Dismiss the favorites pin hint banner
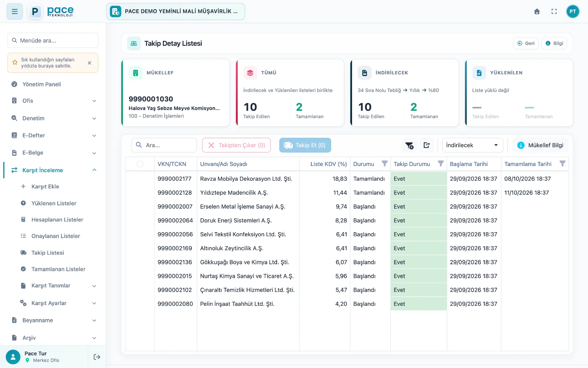 89,63
